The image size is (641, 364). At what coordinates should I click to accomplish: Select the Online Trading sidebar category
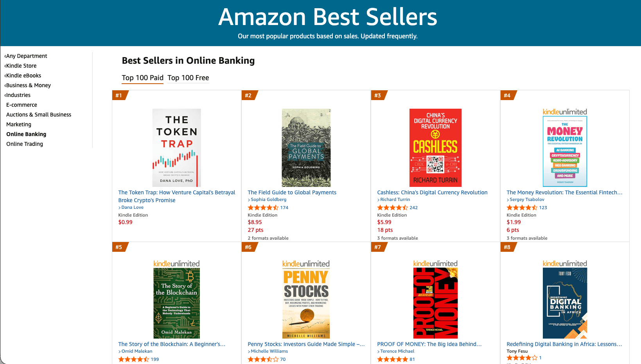click(x=24, y=144)
